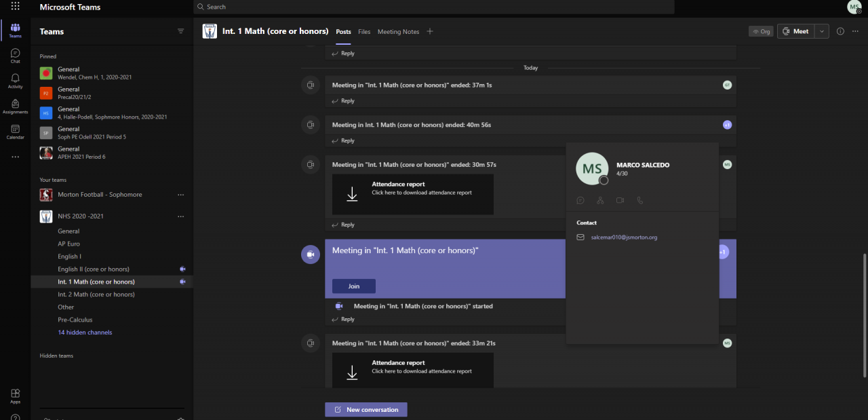
Task: Expand the Meet button dropdown arrow
Action: (x=823, y=31)
